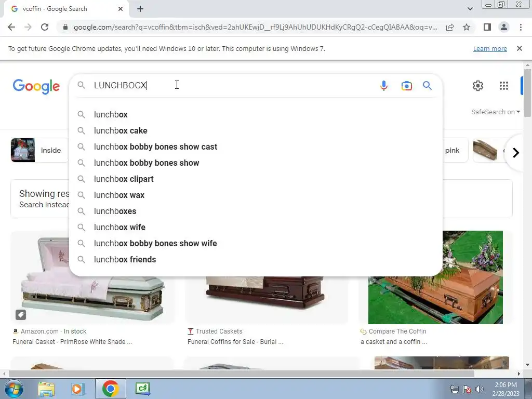
Task: Click the horizontal scrollbar thumb
Action: (241, 374)
